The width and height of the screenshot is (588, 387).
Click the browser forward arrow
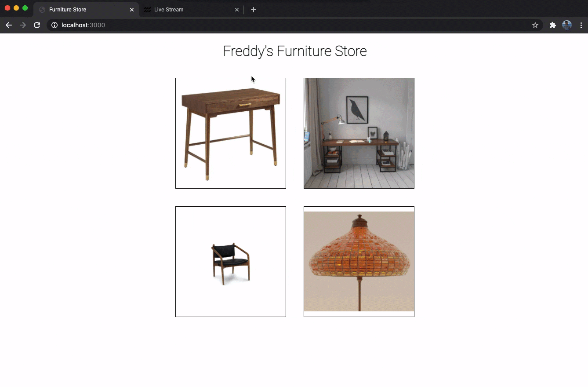coord(23,25)
